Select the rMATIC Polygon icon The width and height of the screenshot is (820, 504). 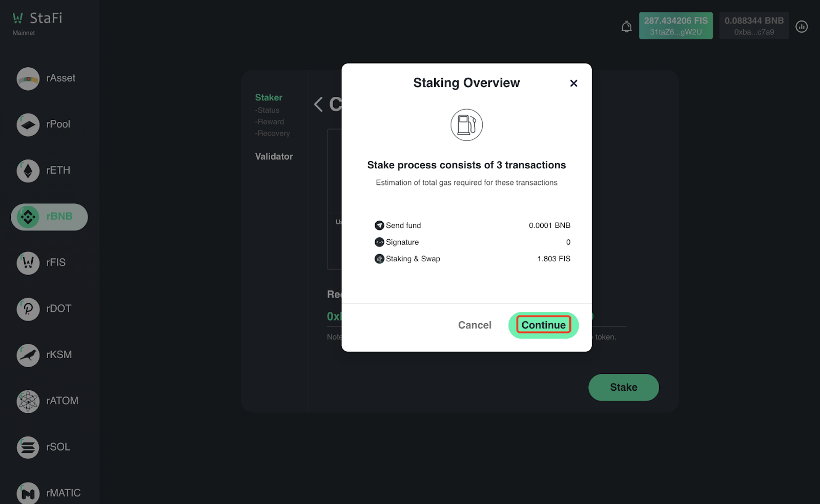coord(28,494)
